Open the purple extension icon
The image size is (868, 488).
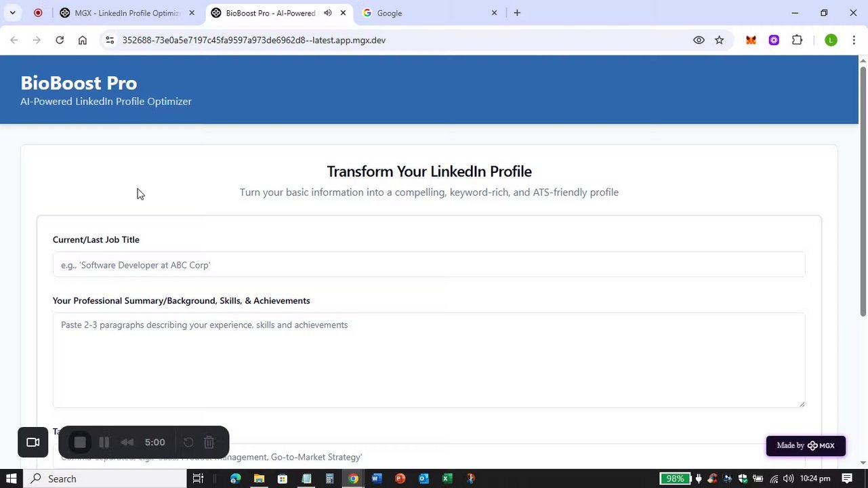coord(774,40)
